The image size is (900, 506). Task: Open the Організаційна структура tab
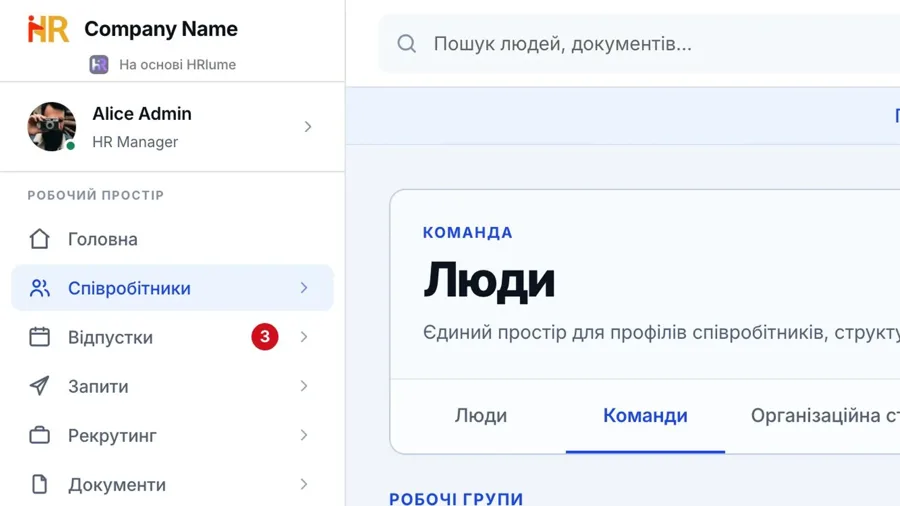(x=825, y=415)
